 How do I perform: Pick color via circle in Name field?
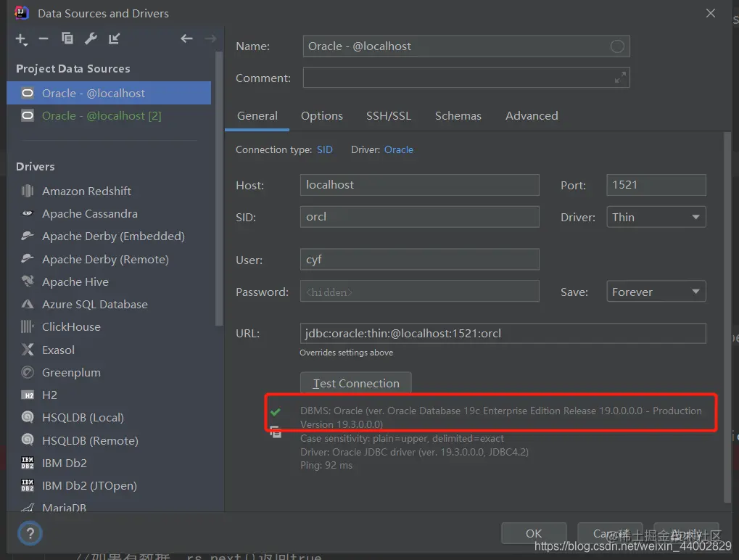617,46
